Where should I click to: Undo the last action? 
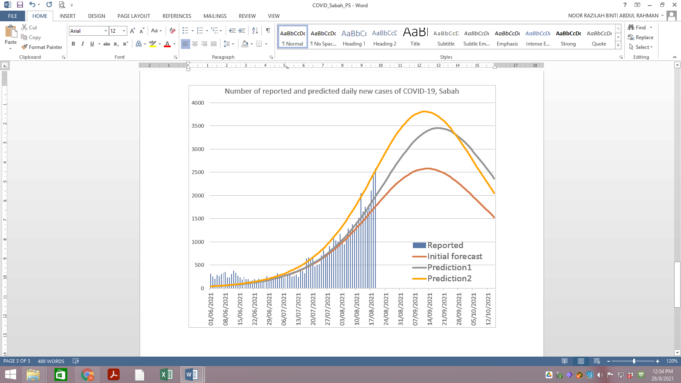coord(32,5)
